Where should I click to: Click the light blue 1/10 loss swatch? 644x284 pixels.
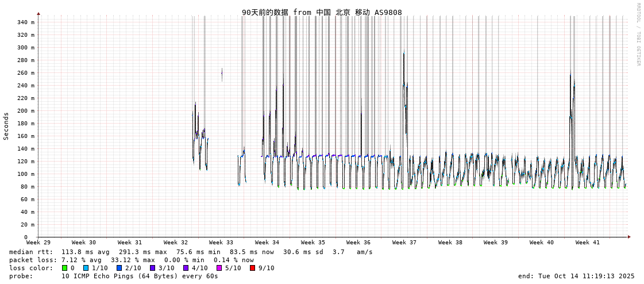86,268
